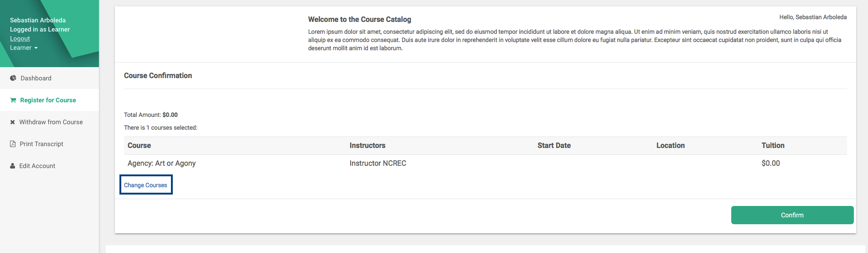
Task: Select Register for Course in sidebar
Action: [x=48, y=100]
